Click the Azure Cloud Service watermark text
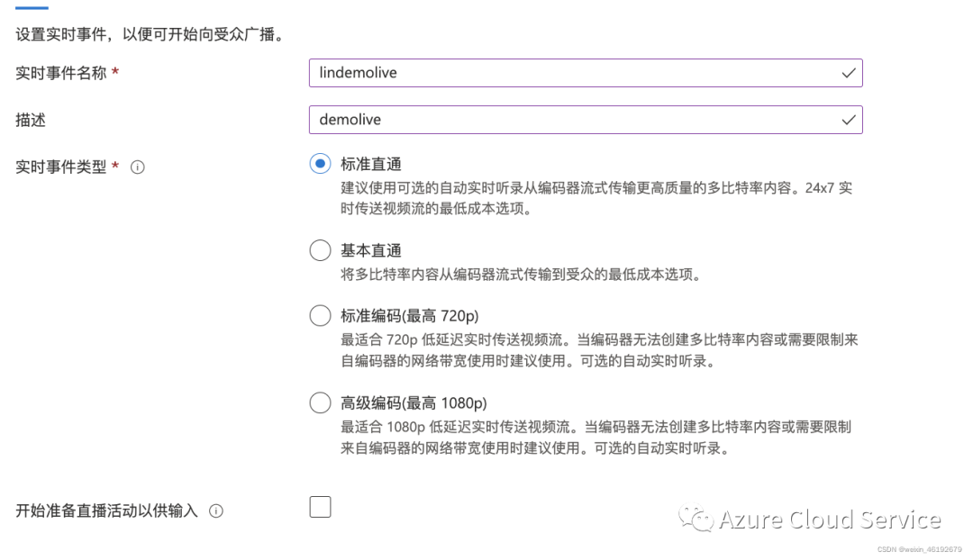Viewport: 973px width, 560px height. (829, 519)
